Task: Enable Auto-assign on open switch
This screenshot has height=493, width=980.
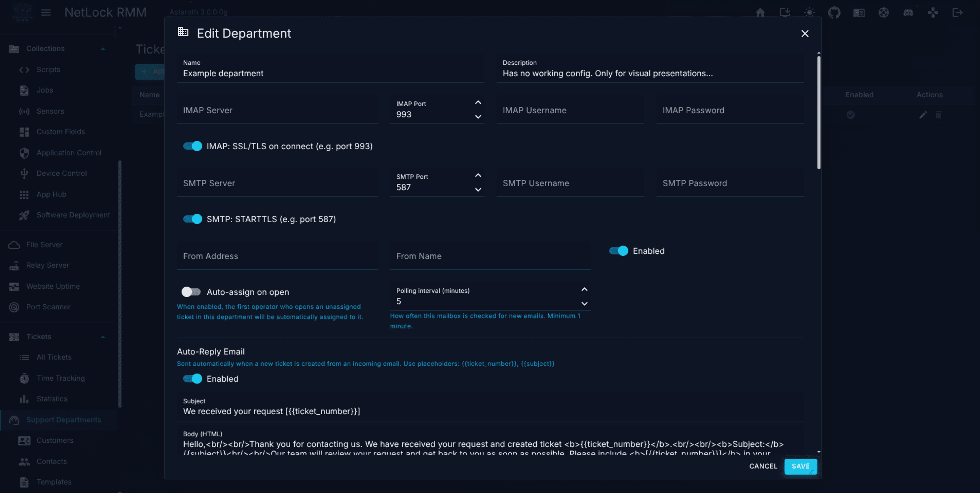Action: [191, 292]
